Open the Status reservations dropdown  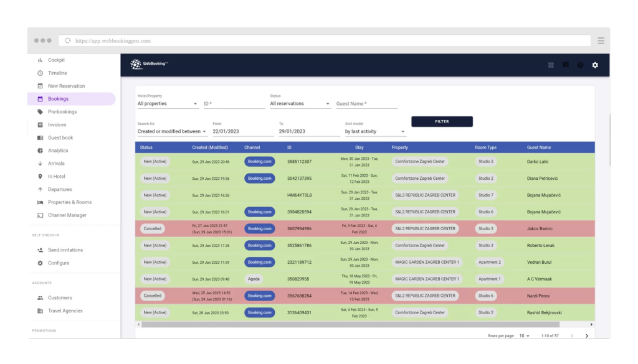pyautogui.click(x=300, y=104)
